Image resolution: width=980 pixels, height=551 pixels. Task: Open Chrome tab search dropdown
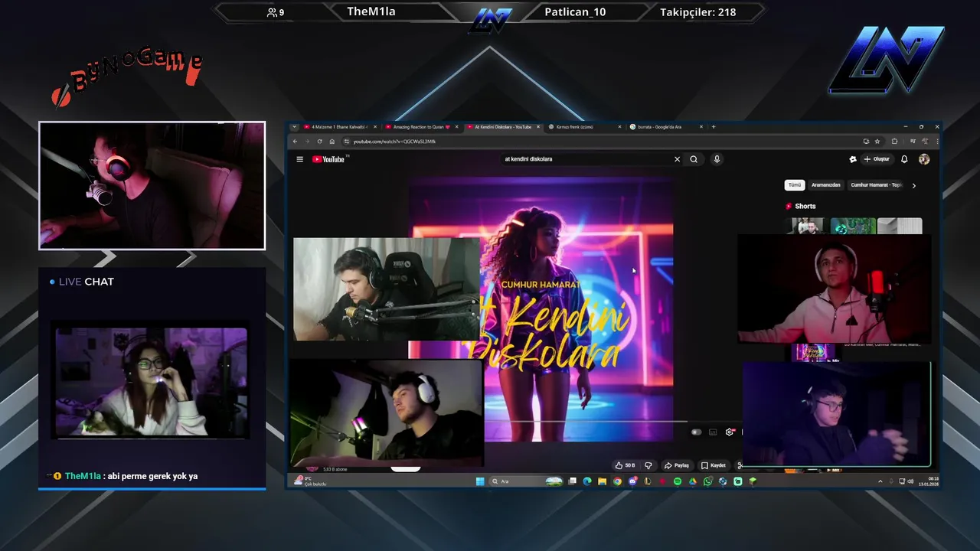point(295,127)
